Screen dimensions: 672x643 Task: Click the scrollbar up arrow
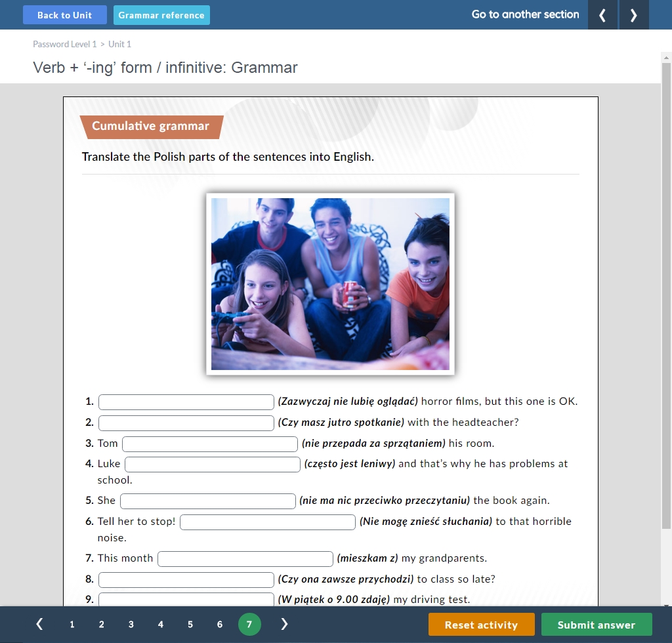(666, 57)
